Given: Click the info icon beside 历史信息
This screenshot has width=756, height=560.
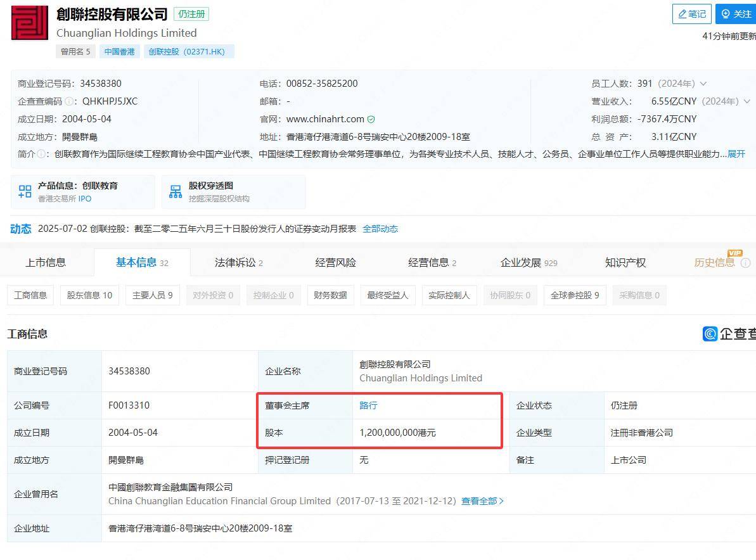Looking at the screenshot, I should [x=745, y=263].
